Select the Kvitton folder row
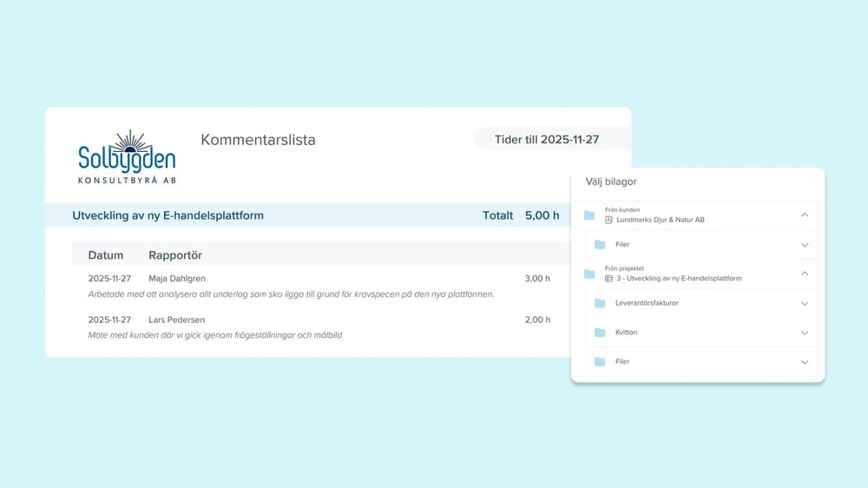The width and height of the screenshot is (868, 488). pyautogui.click(x=701, y=333)
